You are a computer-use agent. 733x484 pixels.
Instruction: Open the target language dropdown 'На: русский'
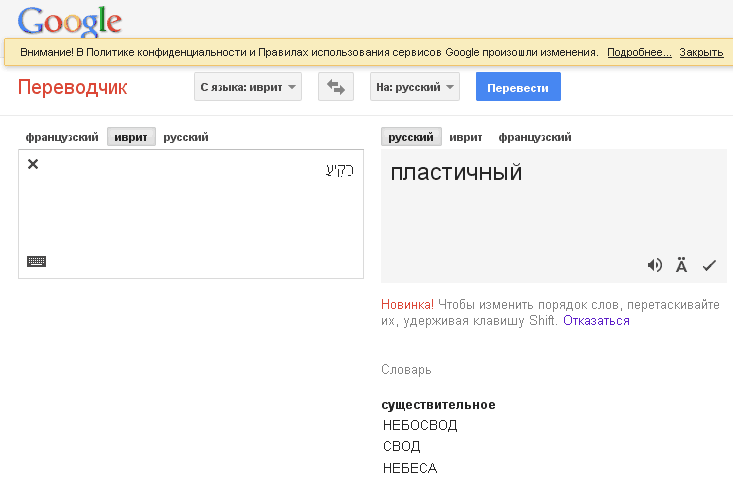click(414, 88)
